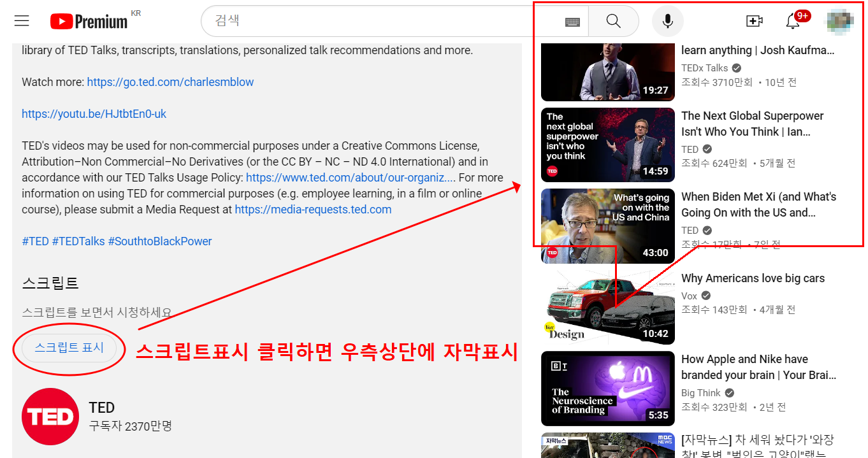
Task: Open the ted.com/about/our-organiz... link
Action: coord(351,178)
